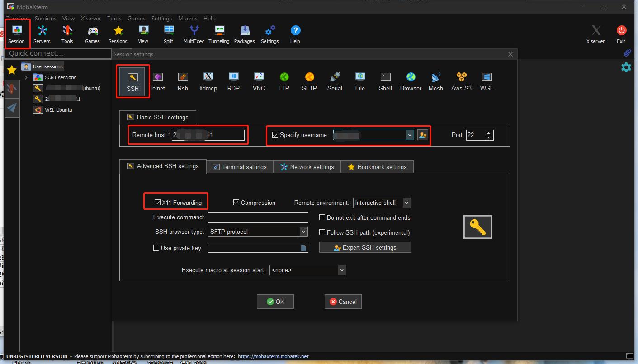This screenshot has width=638, height=364.
Task: Focus the Quick connect search box
Action: 59,53
